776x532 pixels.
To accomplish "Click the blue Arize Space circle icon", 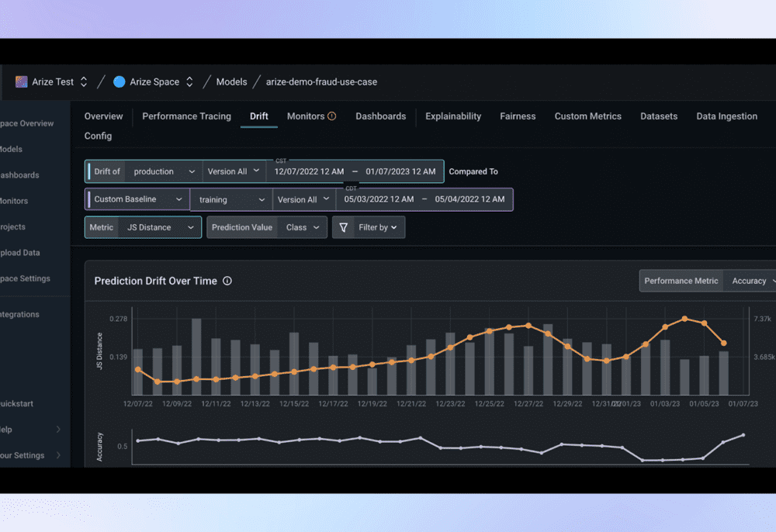I will tap(120, 81).
